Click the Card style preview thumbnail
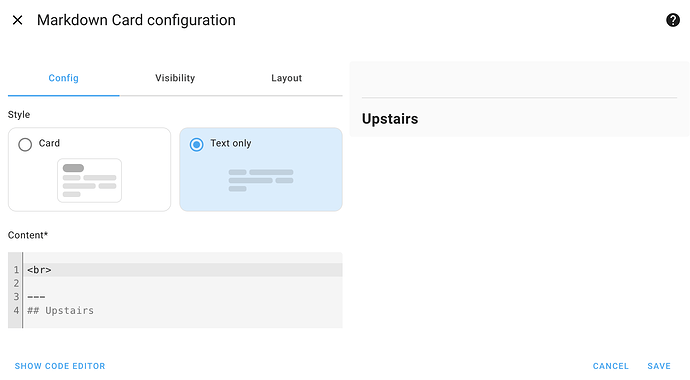This screenshot has width=690, height=380. point(89,180)
